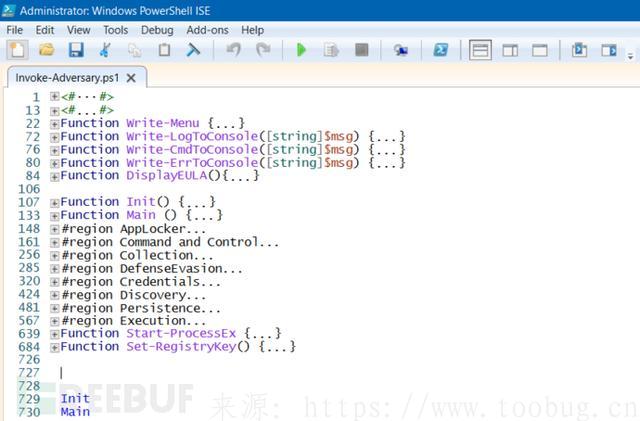
Task: Show script pane on top layout icon
Action: (480, 50)
